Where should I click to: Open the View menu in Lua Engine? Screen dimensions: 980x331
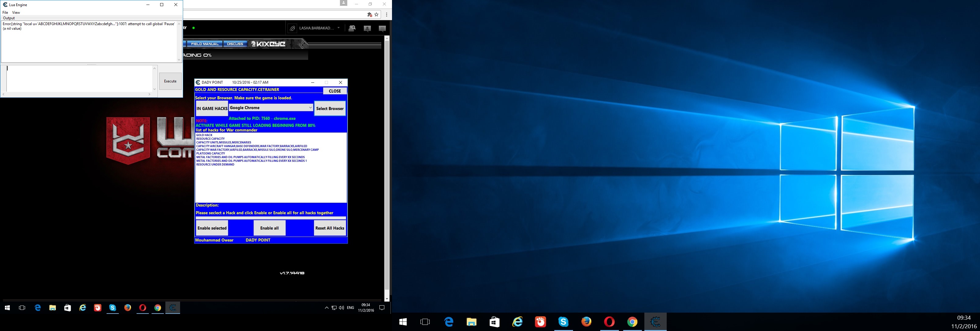(x=16, y=13)
